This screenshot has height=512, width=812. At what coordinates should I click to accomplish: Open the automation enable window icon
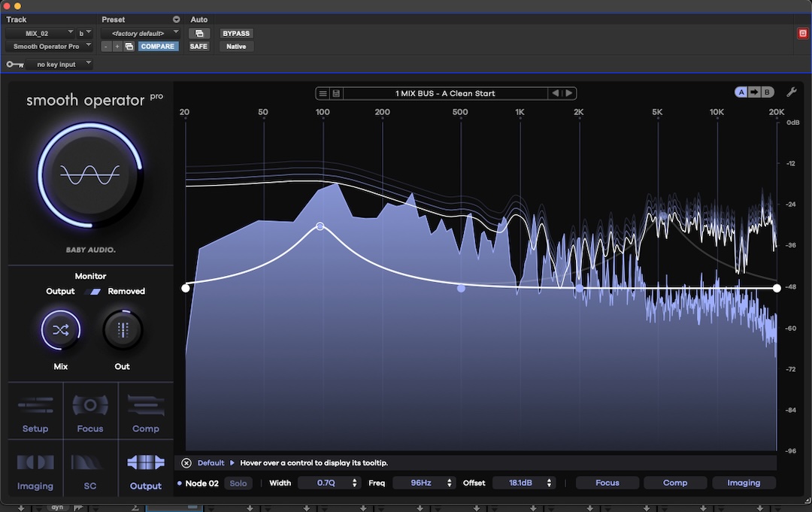click(198, 34)
